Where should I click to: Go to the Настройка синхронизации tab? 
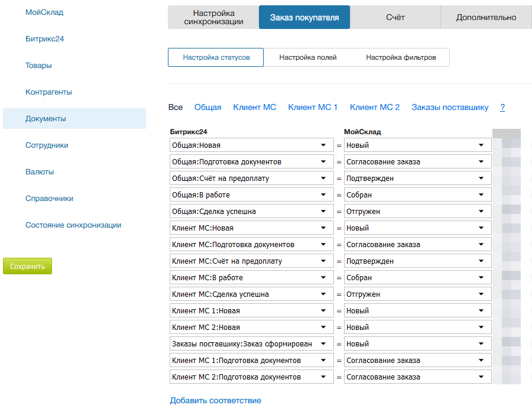[x=213, y=18]
